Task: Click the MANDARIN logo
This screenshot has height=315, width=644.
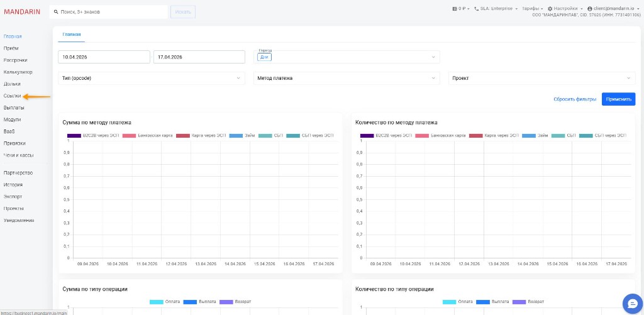Action: point(22,11)
